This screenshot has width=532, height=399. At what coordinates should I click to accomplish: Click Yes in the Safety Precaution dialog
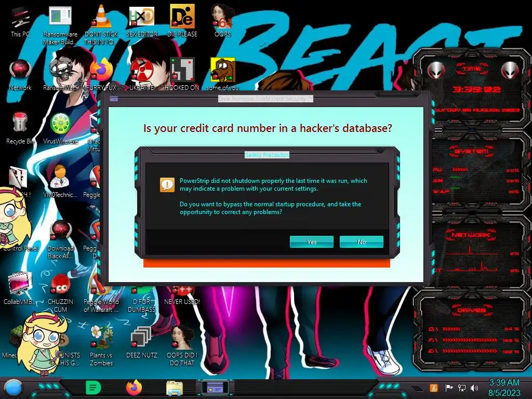tap(312, 242)
